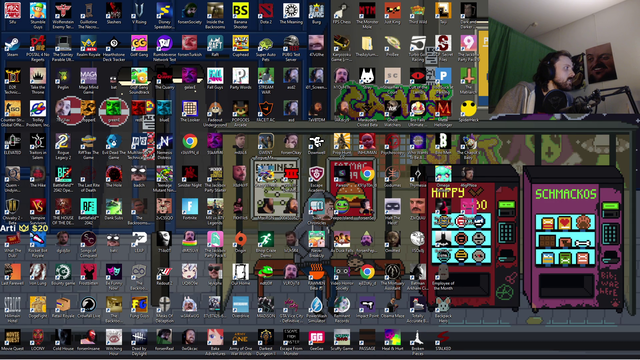
Task: Select the Traitors in Salem icon
Action: click(38, 141)
